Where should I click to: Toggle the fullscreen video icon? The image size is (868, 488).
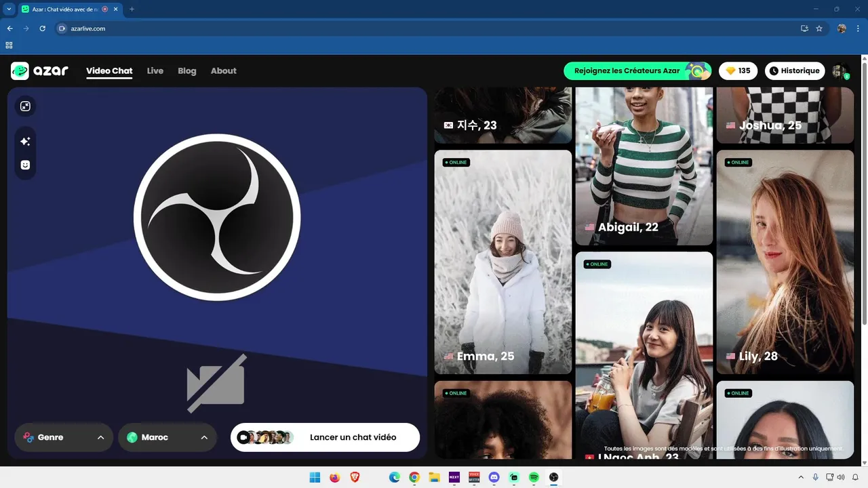(25, 106)
